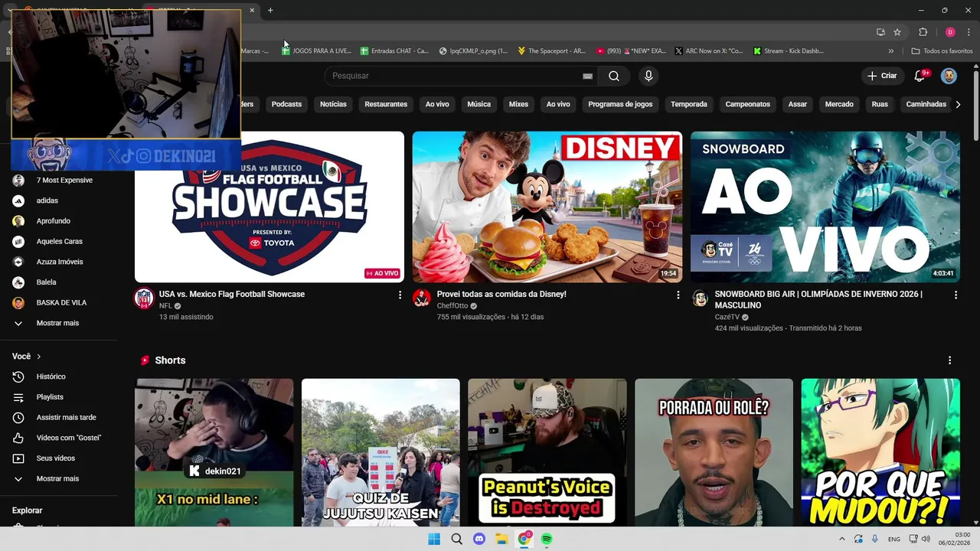The image size is (980, 551).
Task: Expand Mostrar mais under subscriptions list
Action: pos(57,323)
